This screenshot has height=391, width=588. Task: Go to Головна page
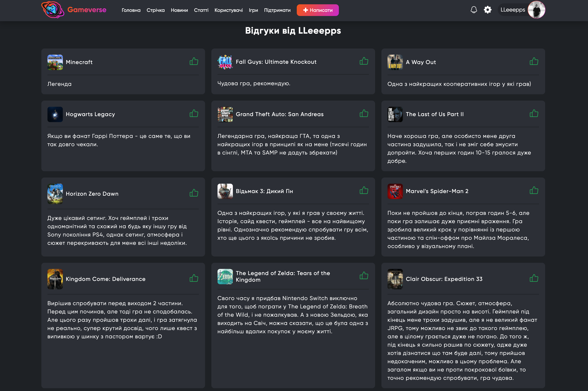click(x=131, y=10)
